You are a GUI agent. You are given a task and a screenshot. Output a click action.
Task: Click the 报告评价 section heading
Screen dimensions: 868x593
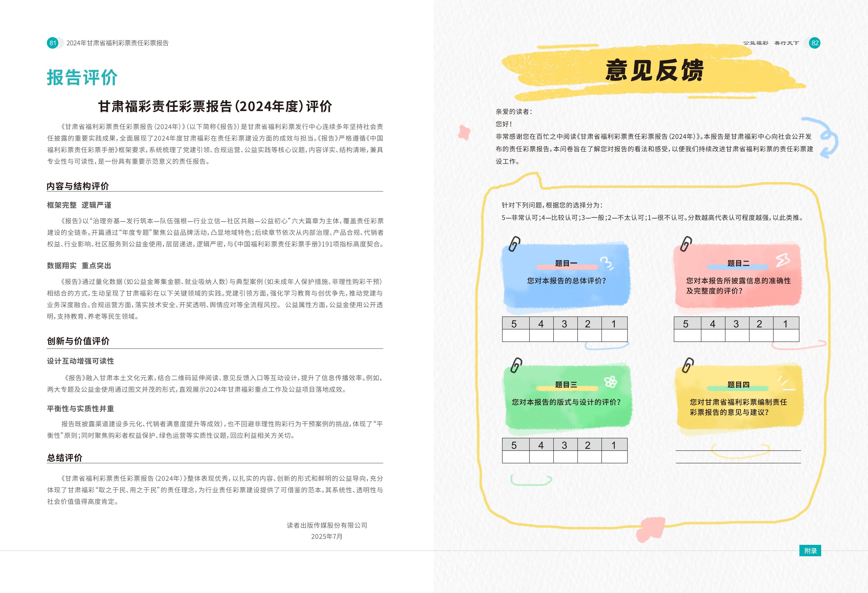tap(82, 78)
